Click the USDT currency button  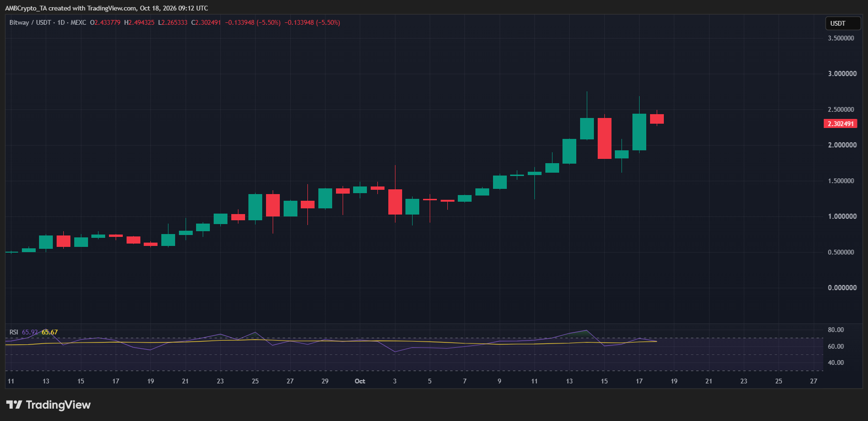843,23
